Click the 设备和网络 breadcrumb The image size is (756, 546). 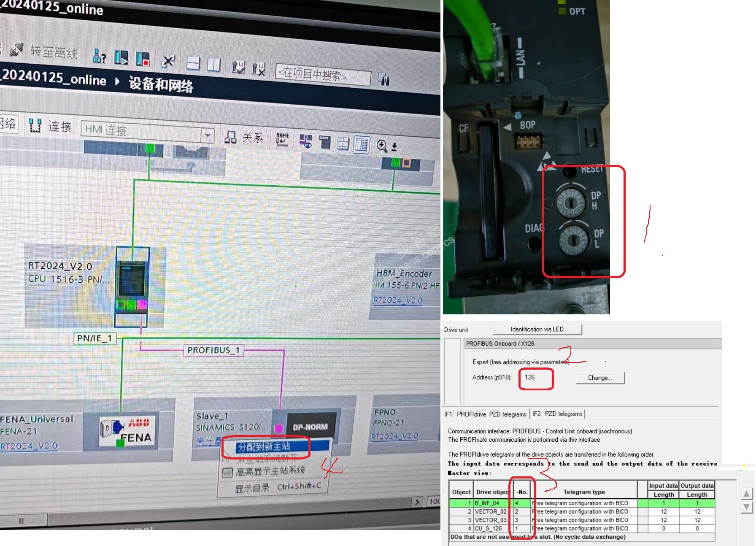(161, 84)
